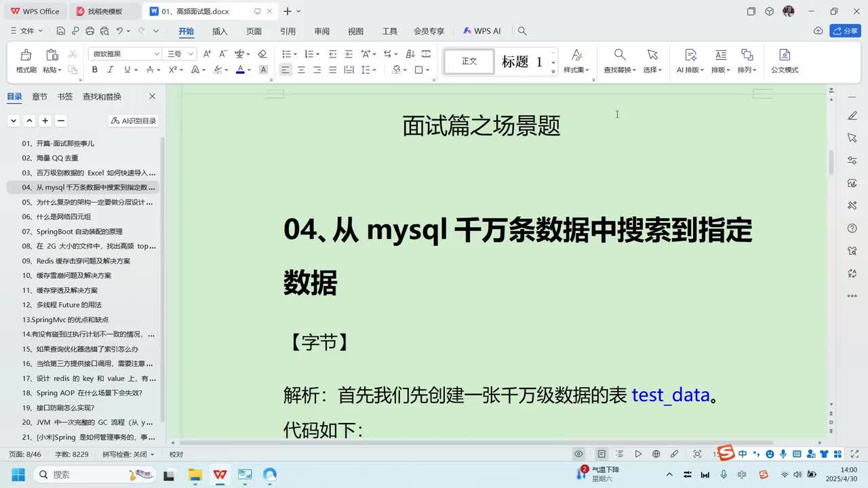Toggle align left
Viewport: 868px width, 488px height.
click(x=285, y=70)
